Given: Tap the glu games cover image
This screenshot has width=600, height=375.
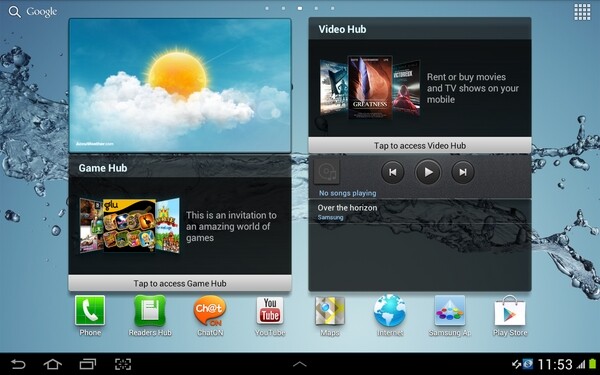Looking at the screenshot, I should click(x=129, y=225).
